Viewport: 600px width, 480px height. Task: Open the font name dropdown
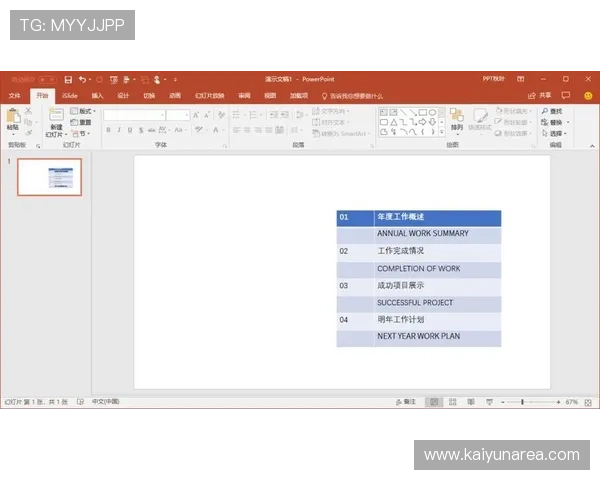pyautogui.click(x=162, y=115)
